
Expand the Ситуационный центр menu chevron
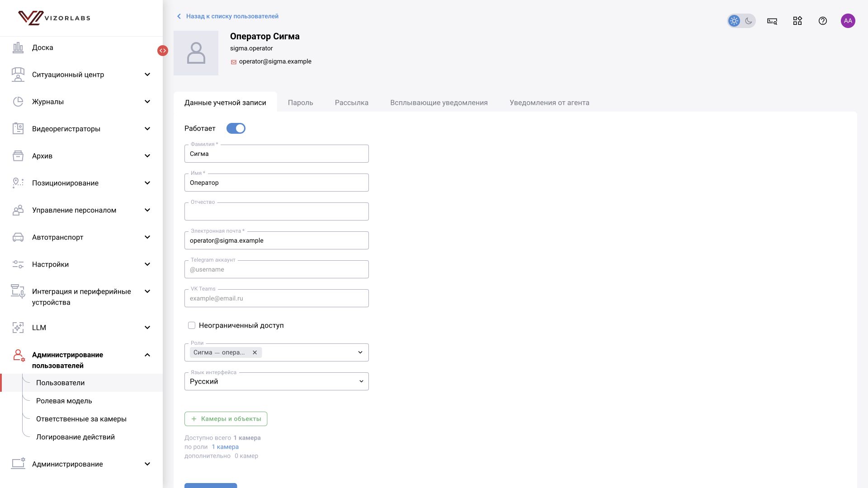click(x=147, y=75)
